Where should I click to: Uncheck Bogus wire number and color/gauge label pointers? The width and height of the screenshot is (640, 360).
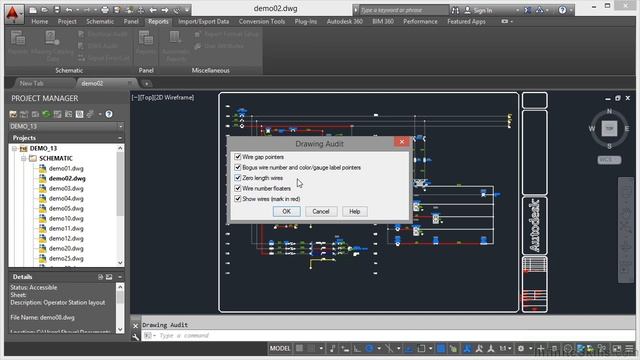[x=238, y=167]
